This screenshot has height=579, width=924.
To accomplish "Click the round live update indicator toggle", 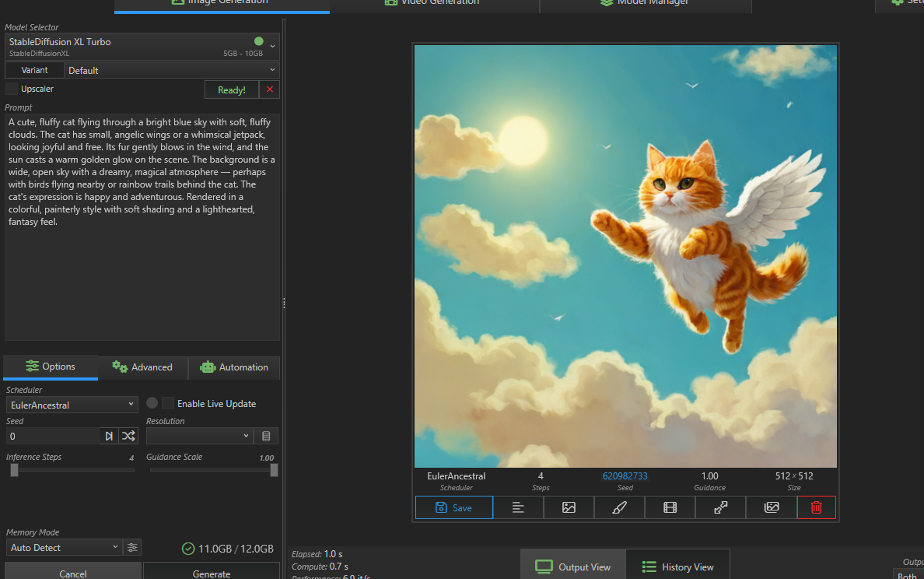I will tap(152, 402).
